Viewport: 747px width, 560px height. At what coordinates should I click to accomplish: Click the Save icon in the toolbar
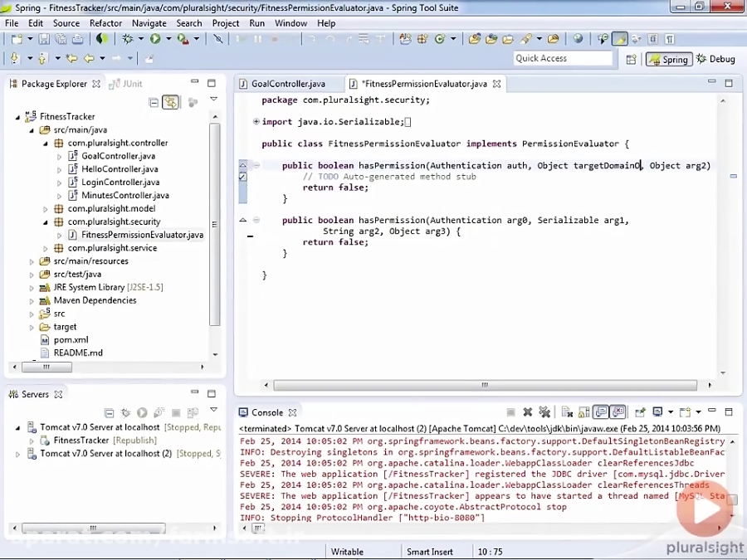point(45,39)
